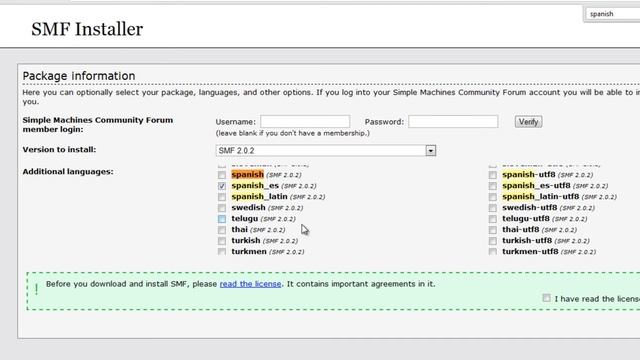Check the swedish-utf8 checkbox
This screenshot has width=640, height=360.
[493, 208]
